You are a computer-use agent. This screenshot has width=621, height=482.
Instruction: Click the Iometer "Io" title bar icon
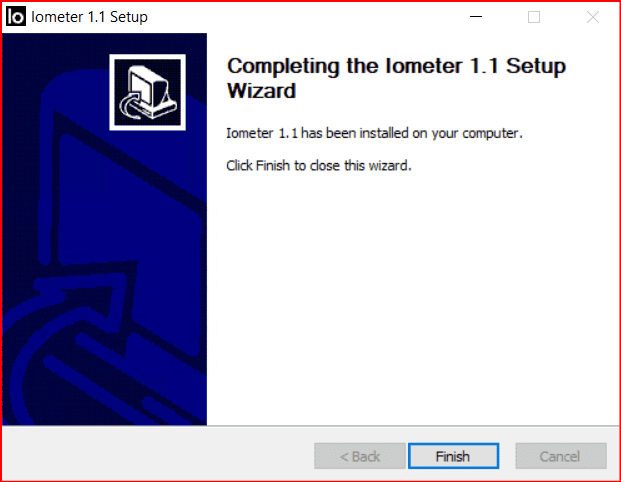[16, 17]
